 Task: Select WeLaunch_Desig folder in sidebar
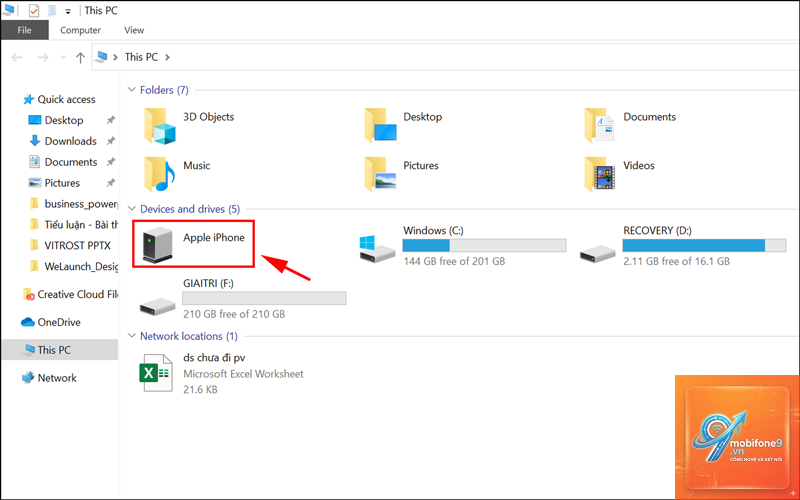click(81, 266)
